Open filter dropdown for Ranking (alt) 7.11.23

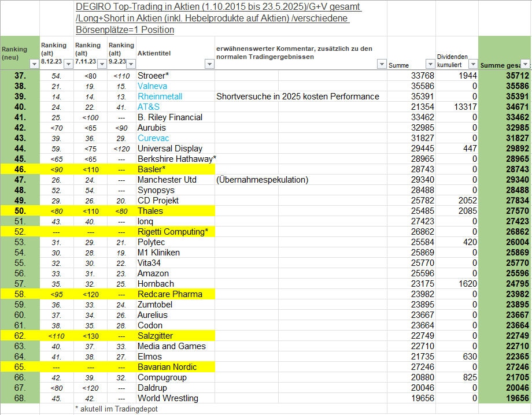click(x=102, y=64)
